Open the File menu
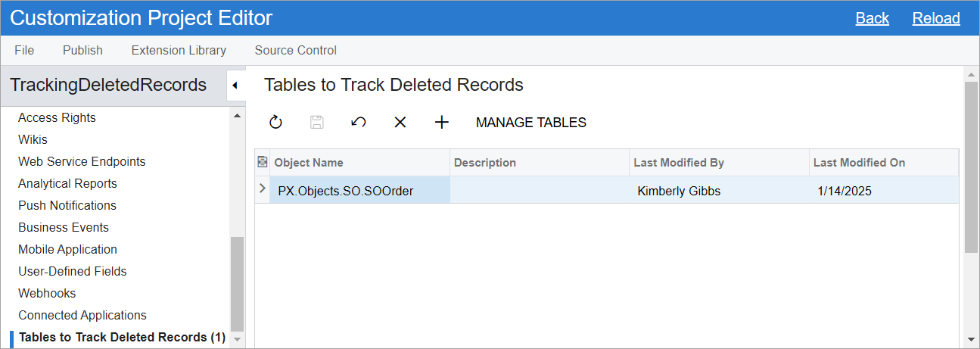 click(24, 50)
